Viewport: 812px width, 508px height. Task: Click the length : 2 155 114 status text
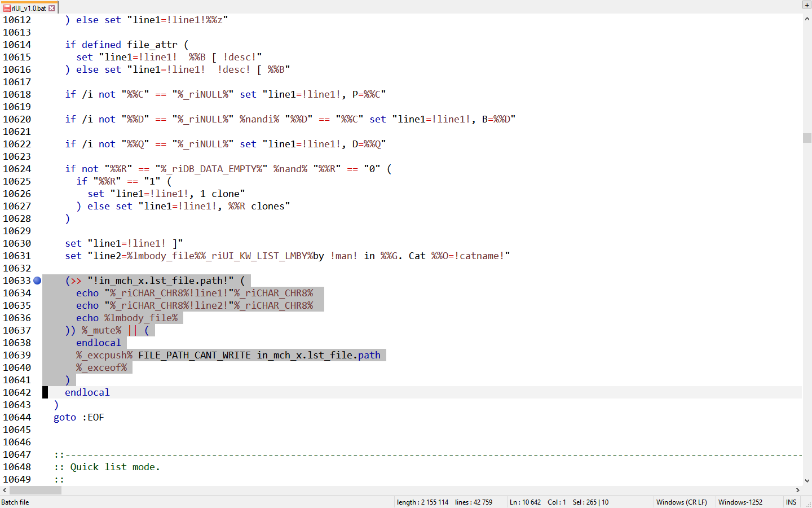[422, 502]
